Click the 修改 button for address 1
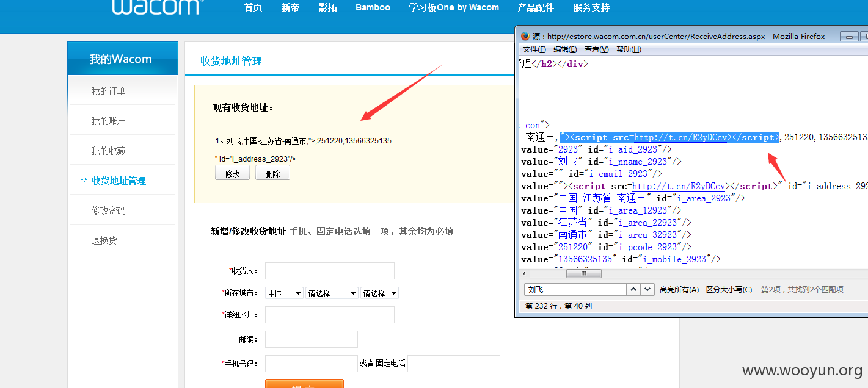868x388 pixels. 232,173
